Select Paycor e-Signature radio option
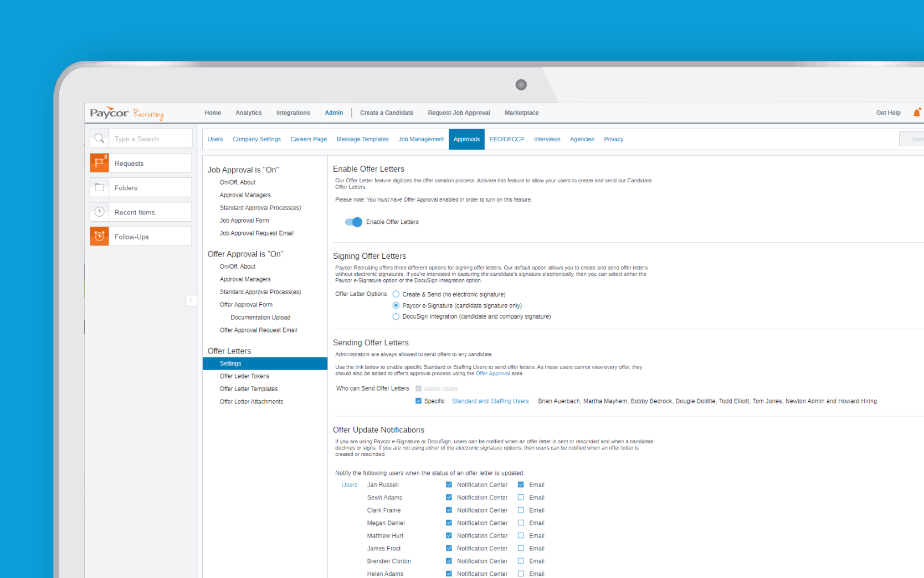The width and height of the screenshot is (924, 578). (x=396, y=305)
